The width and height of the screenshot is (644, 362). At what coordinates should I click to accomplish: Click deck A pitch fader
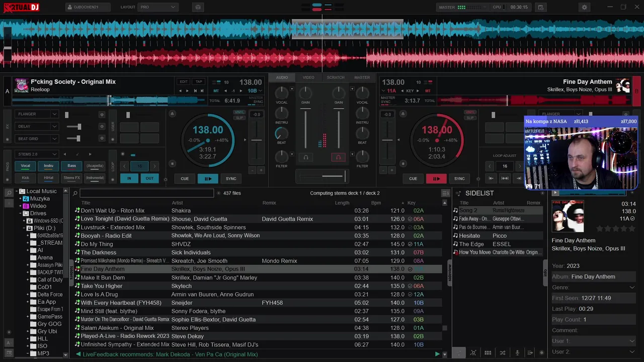257,140
